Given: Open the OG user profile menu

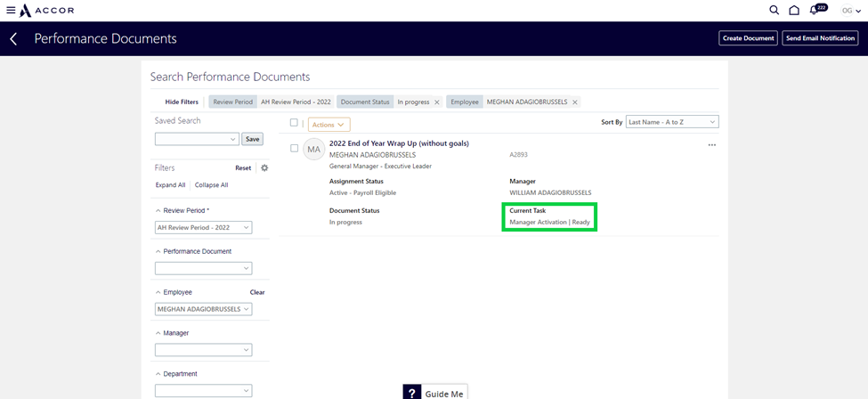Looking at the screenshot, I should pyautogui.click(x=851, y=10).
